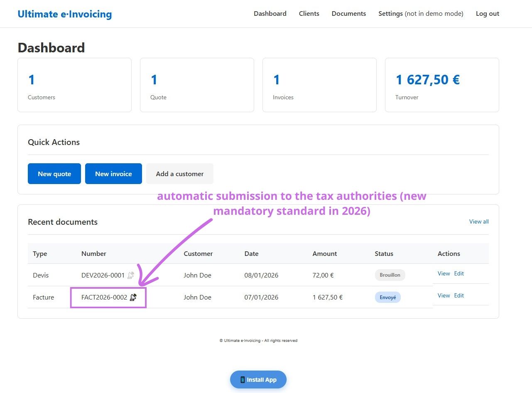The width and height of the screenshot is (532, 393).
Task: Click the satellite icon beside DEV2026-0001
Action: tap(131, 275)
